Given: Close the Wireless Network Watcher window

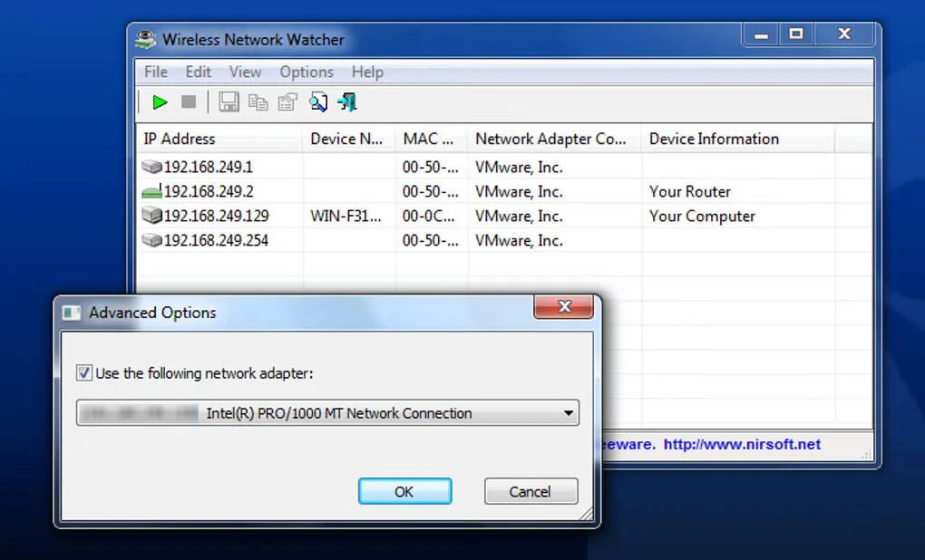Looking at the screenshot, I should 844,35.
